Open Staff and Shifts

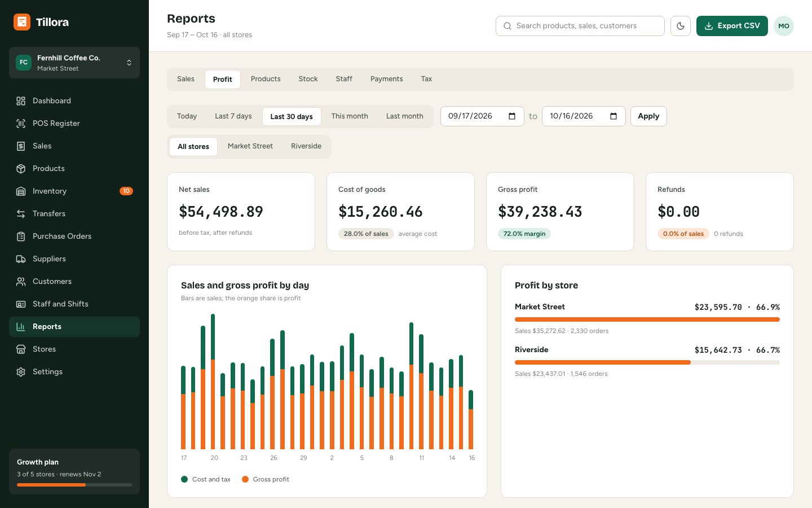[74, 304]
